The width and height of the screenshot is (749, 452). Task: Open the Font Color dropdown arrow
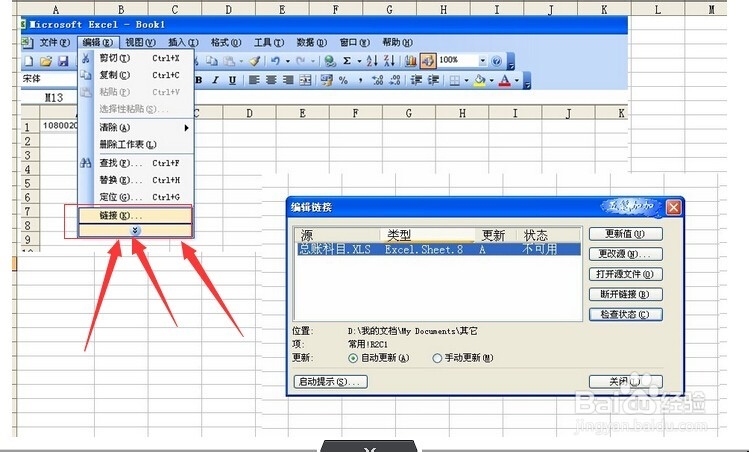[x=516, y=81]
